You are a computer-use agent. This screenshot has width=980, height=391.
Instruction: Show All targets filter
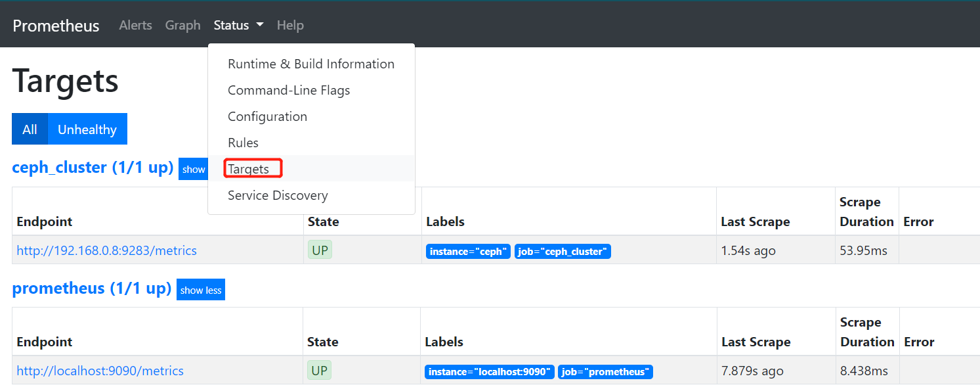click(x=30, y=129)
